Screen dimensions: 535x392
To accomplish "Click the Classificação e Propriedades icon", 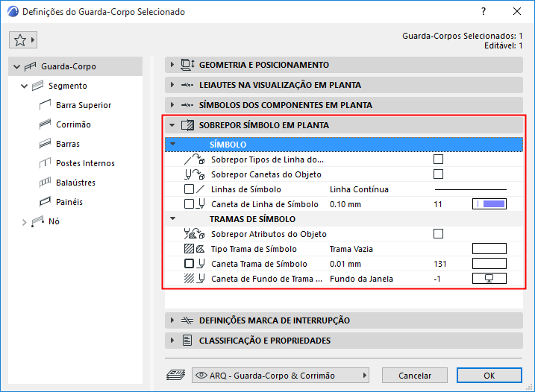I will pos(187,341).
